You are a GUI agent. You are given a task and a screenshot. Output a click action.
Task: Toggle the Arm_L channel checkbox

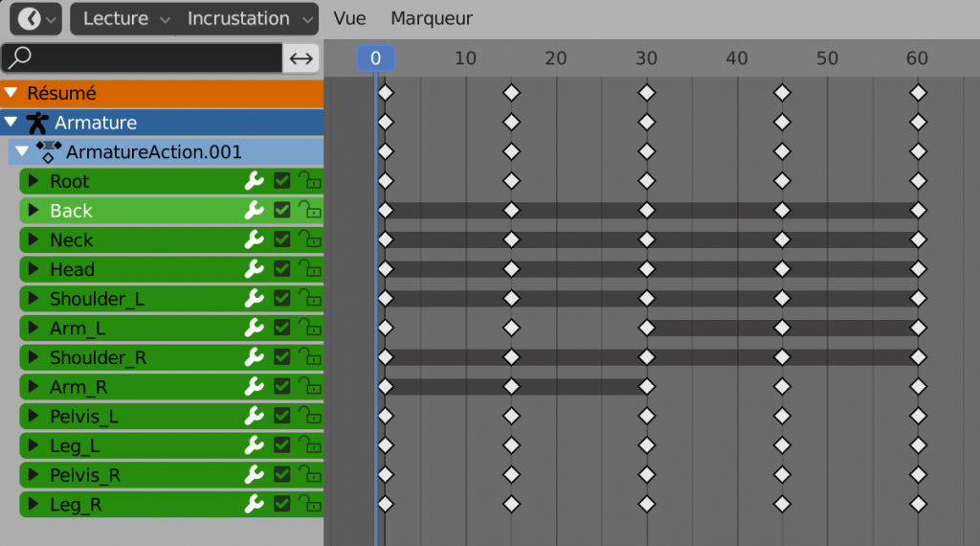281,328
